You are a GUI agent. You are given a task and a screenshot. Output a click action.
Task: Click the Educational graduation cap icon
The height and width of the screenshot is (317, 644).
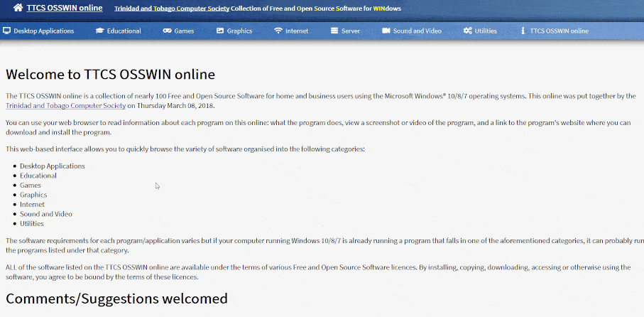pyautogui.click(x=100, y=31)
